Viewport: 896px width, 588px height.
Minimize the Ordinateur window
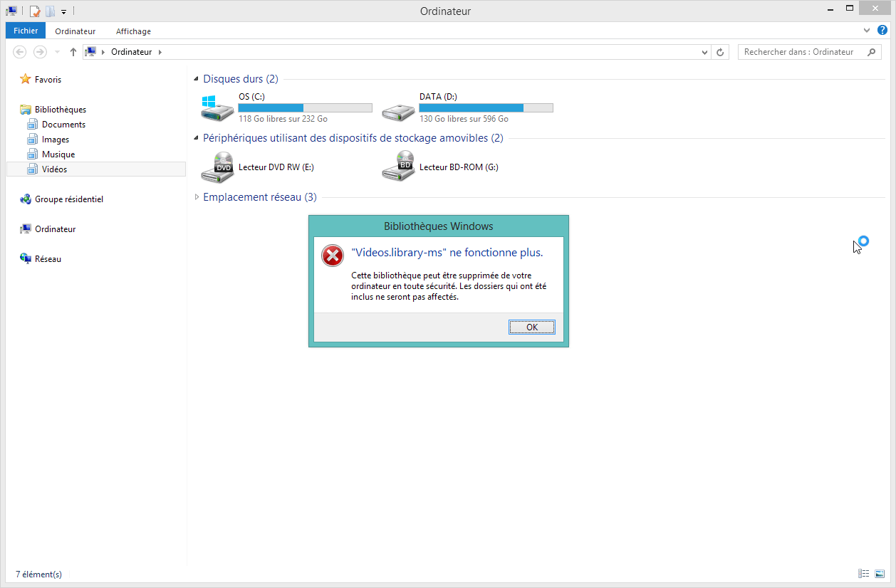point(830,9)
